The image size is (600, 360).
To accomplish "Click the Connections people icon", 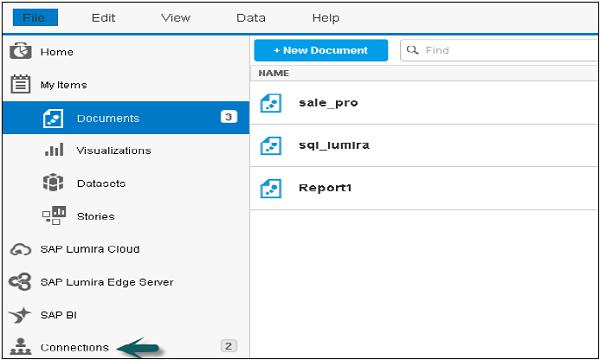I will 20,346.
